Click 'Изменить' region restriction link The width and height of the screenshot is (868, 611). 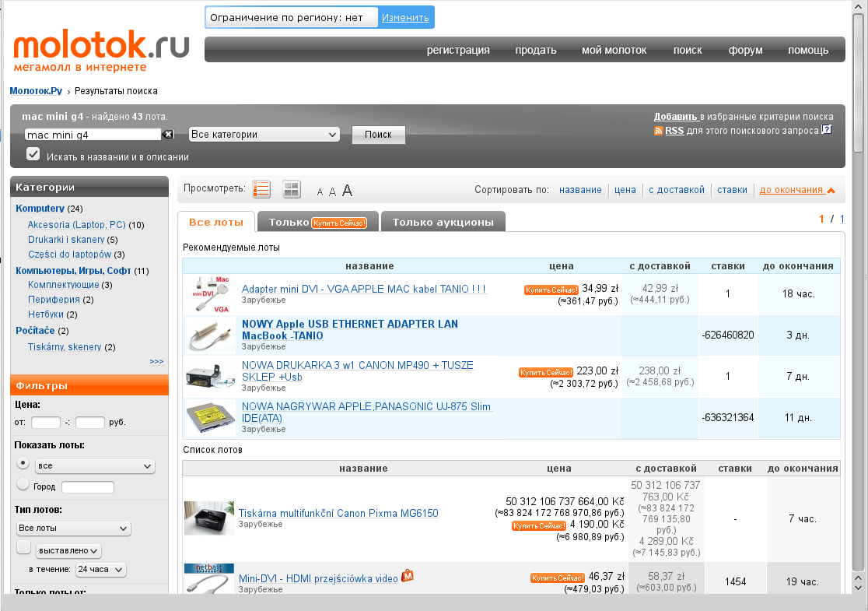pos(405,18)
